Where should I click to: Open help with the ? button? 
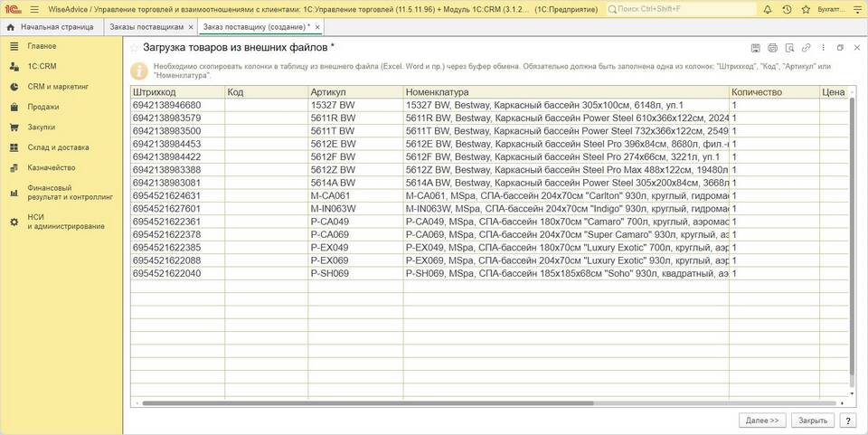848,421
